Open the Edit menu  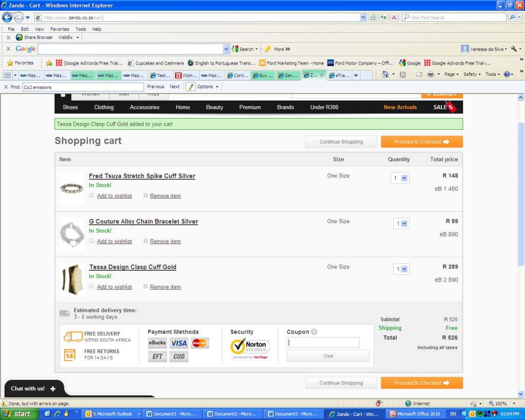[x=25, y=29]
